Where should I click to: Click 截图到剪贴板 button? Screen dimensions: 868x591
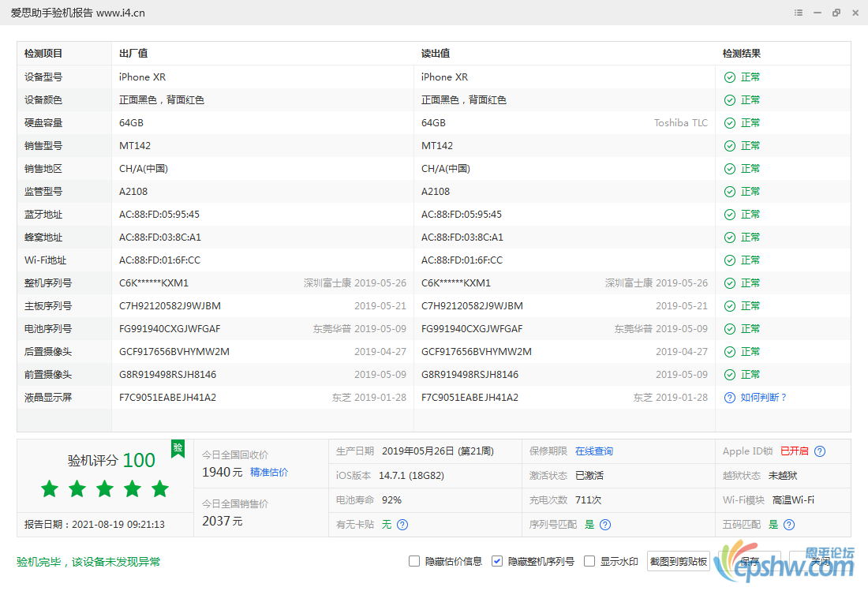(x=678, y=561)
